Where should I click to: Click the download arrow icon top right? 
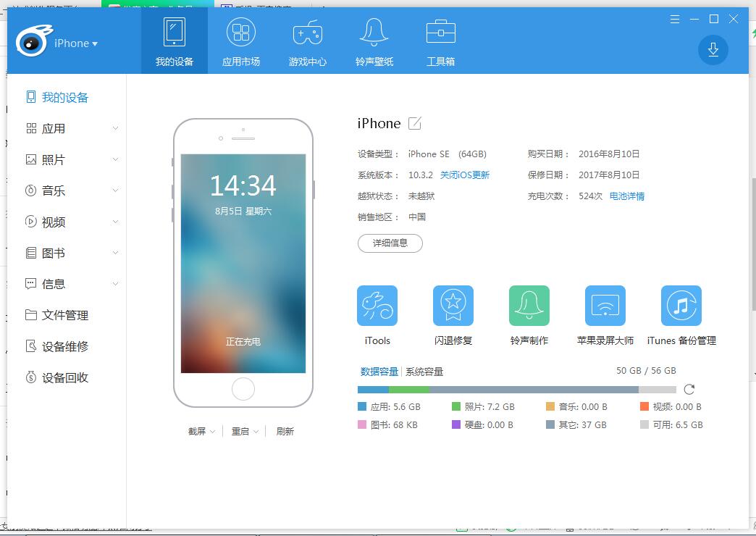[x=713, y=51]
